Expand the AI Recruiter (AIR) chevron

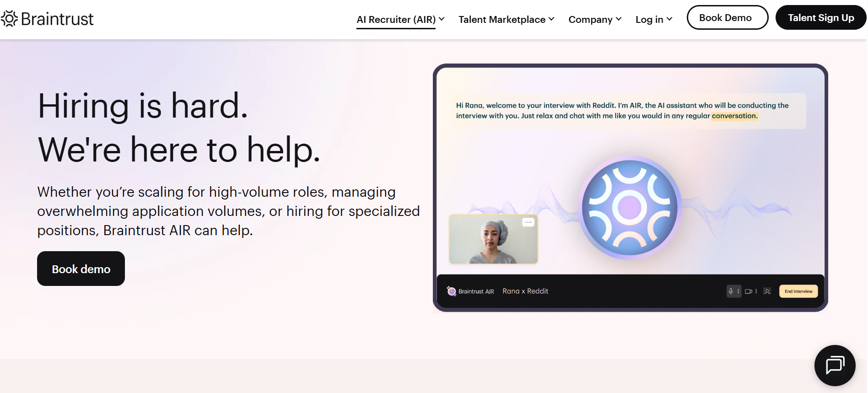[442, 19]
